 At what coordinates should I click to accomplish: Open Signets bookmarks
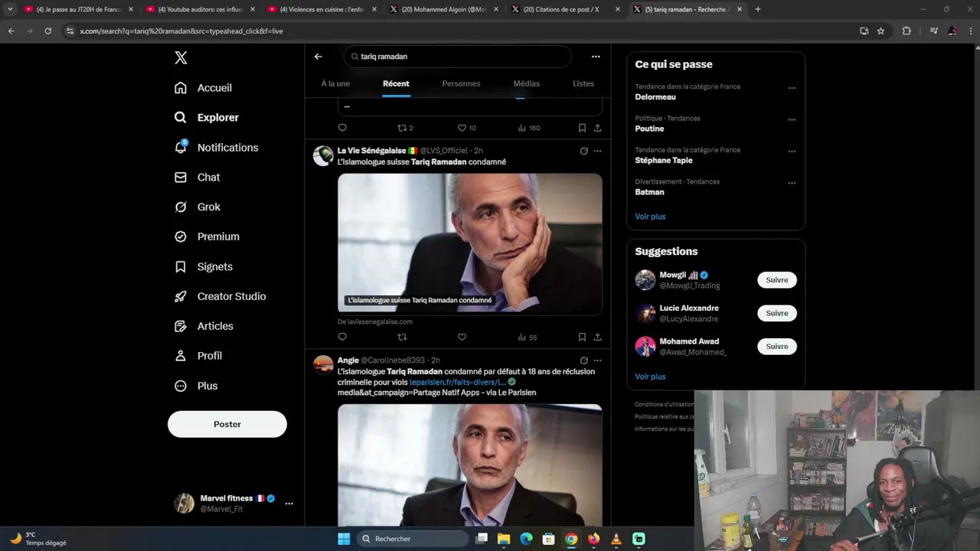pos(204,266)
